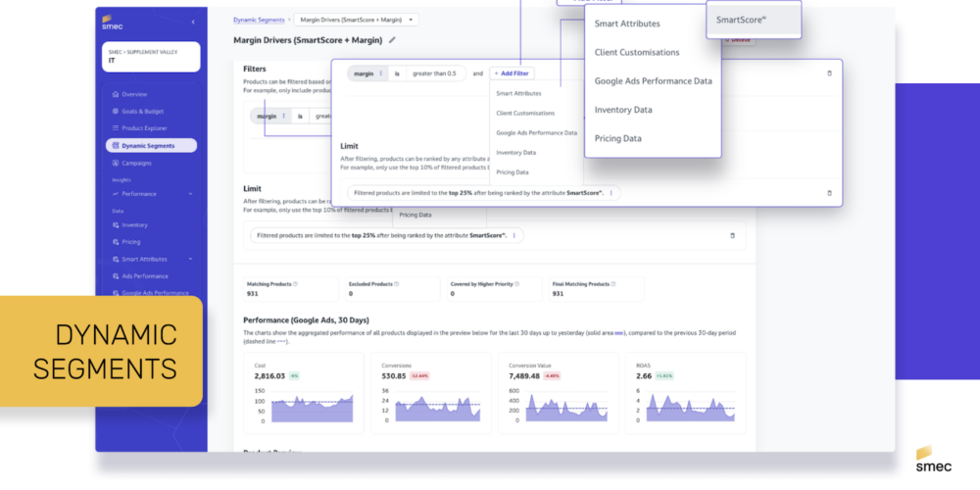980x490 pixels.
Task: Click the info icon next to Excluded Products
Action: click(x=397, y=284)
